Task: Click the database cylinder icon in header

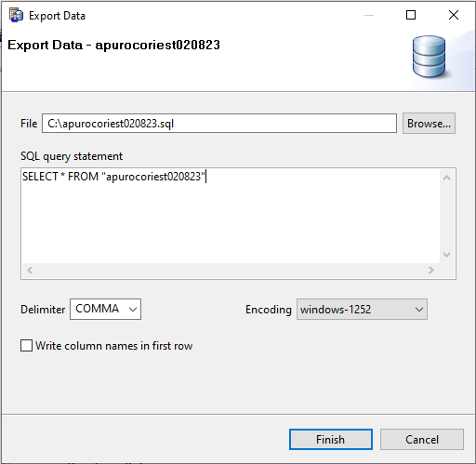Action: pyautogui.click(x=430, y=57)
